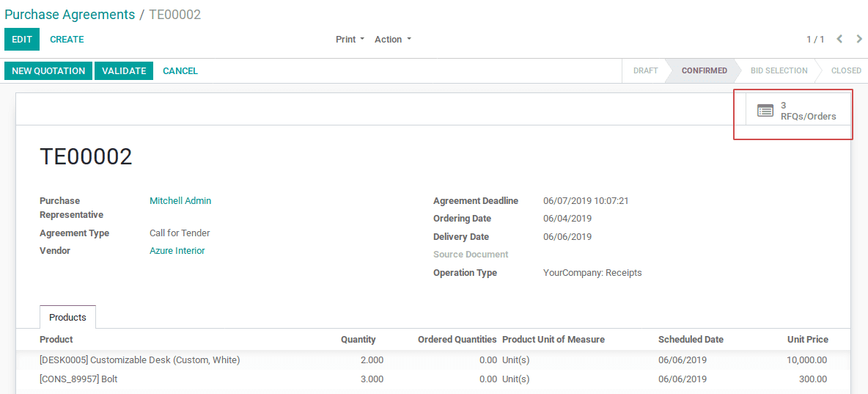
Task: Click Ordering Date value 06/04/2019
Action: (x=567, y=219)
